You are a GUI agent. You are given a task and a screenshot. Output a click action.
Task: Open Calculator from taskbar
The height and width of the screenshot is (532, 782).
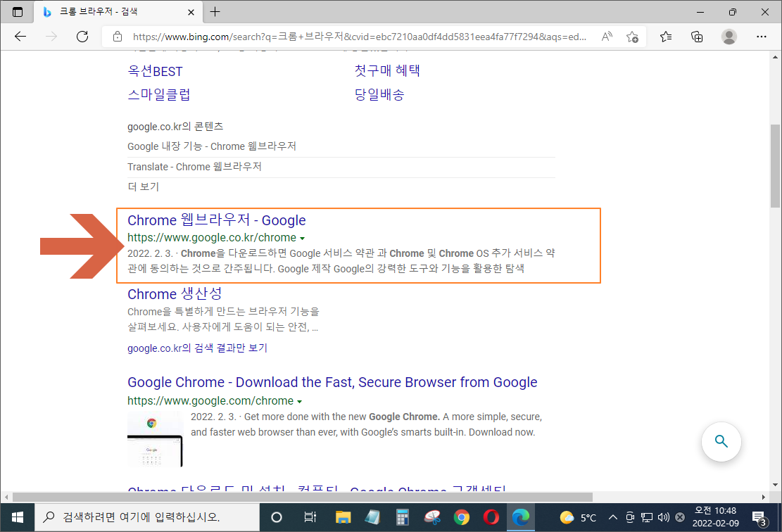tap(402, 517)
